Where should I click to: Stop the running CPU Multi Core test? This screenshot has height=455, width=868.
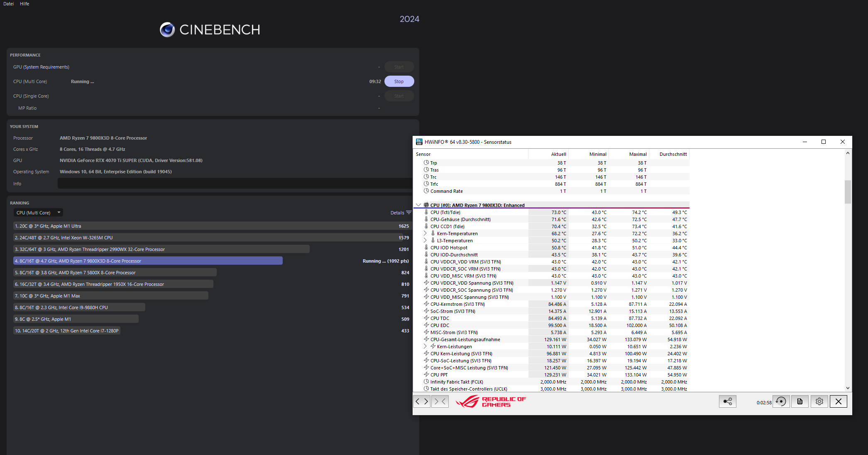[x=399, y=81]
